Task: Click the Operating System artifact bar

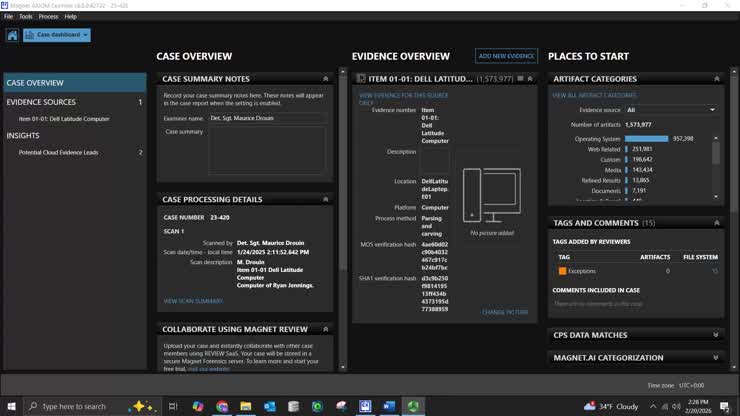Action: [646, 139]
